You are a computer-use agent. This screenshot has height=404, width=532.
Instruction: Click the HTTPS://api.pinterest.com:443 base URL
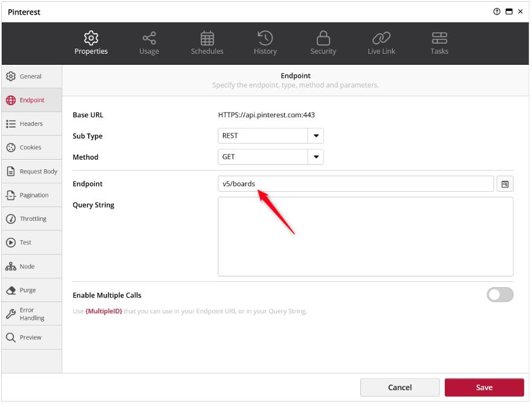pyautogui.click(x=267, y=115)
